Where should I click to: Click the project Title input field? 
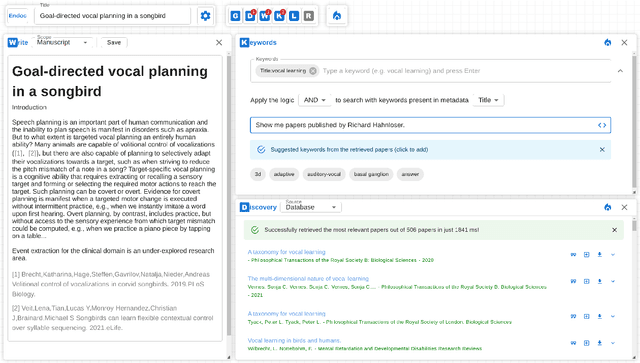[x=113, y=16]
